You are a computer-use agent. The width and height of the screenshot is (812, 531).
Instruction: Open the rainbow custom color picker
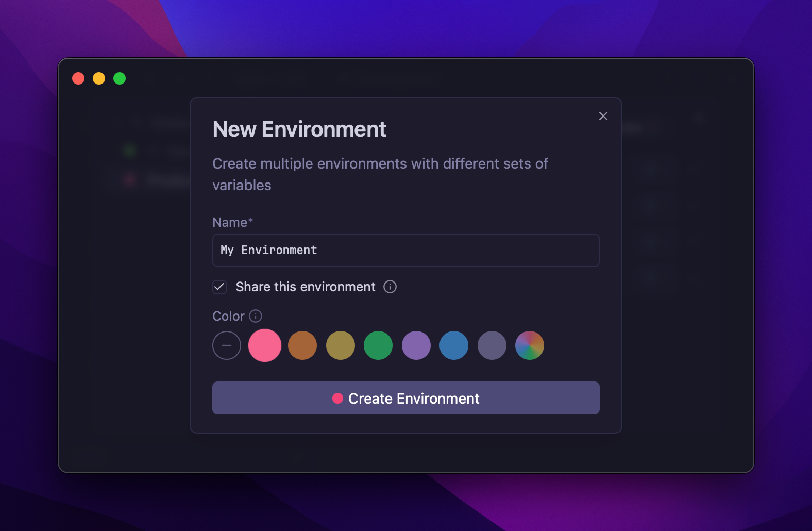point(530,345)
